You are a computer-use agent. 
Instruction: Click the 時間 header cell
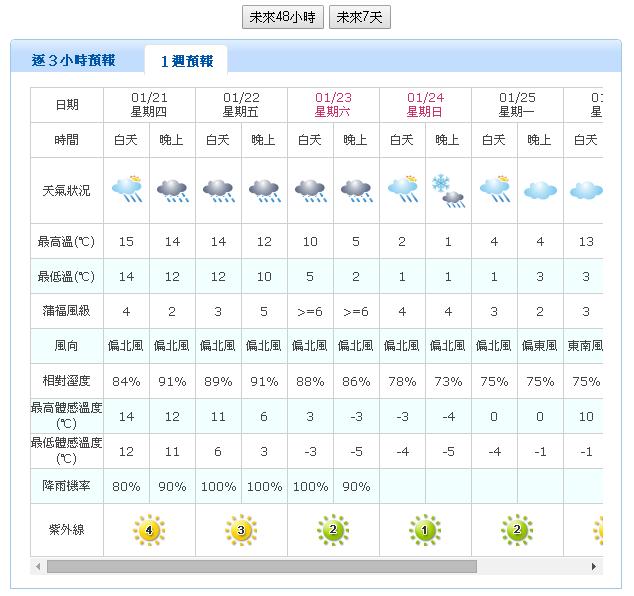66,140
